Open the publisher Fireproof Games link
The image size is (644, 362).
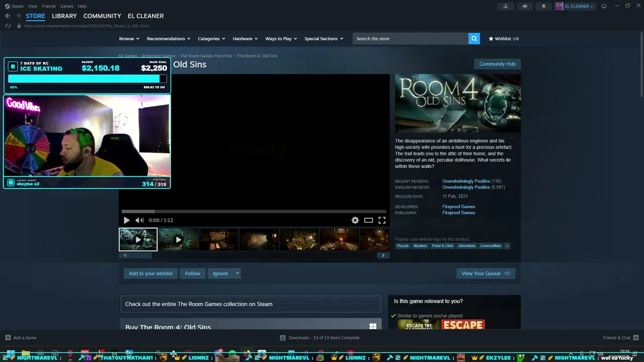coord(459,213)
